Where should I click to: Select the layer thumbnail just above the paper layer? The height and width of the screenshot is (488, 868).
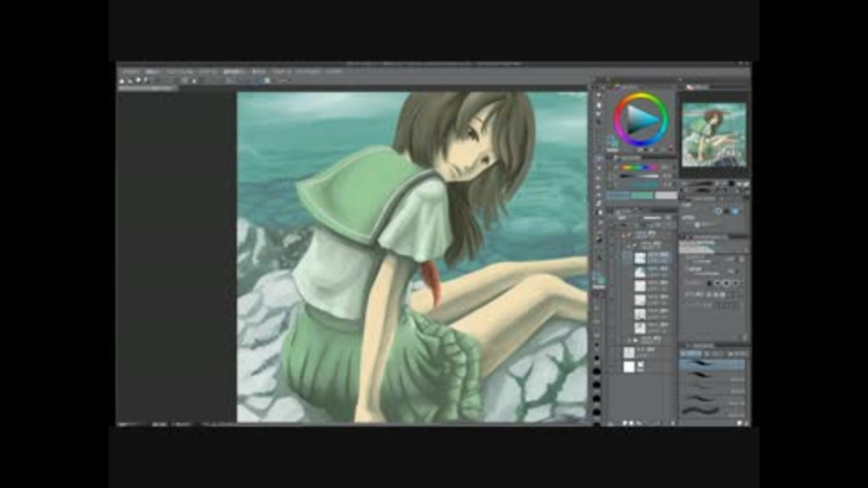(x=629, y=352)
